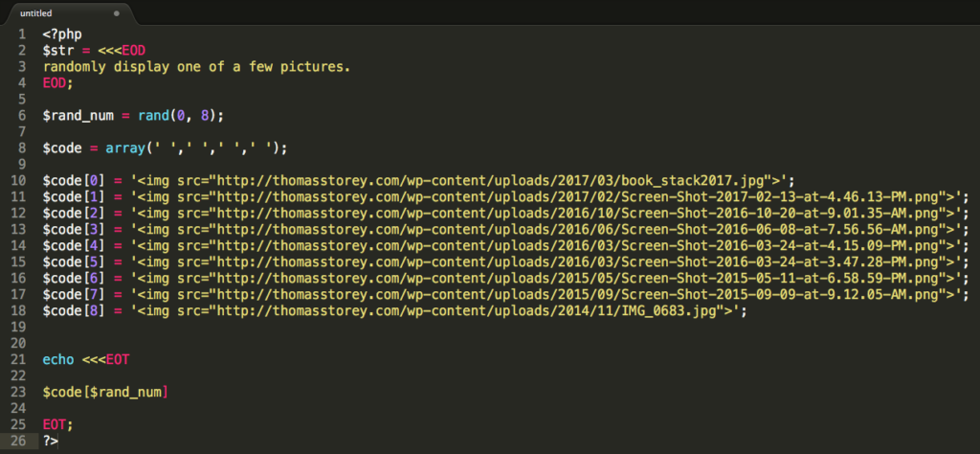Click 'EOD' after <<< on line 2
This screenshot has height=454, width=980.
134,51
